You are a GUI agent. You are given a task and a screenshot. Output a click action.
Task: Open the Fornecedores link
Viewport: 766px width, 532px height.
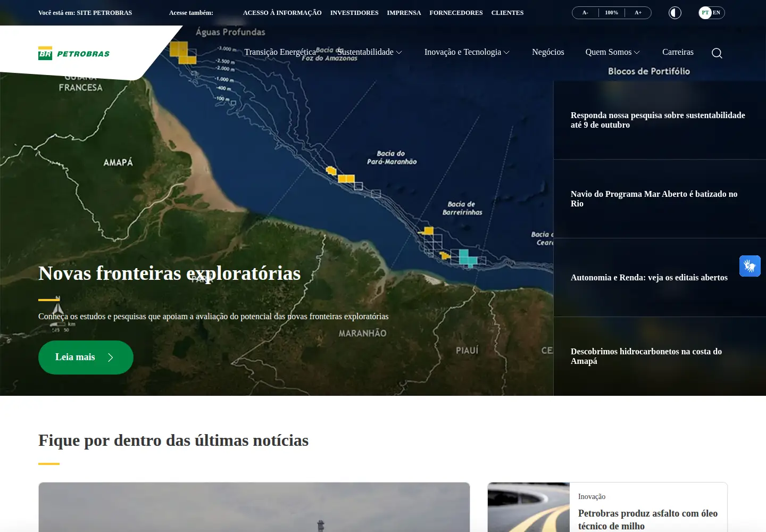(456, 13)
